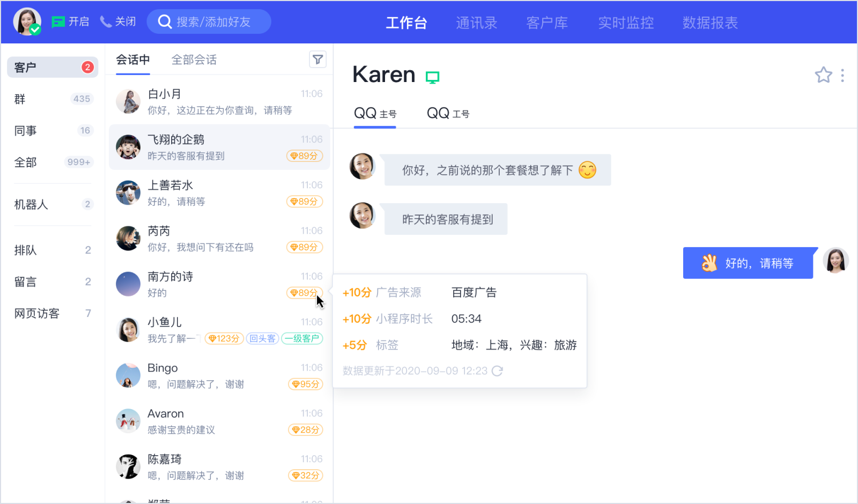Click the 地域：上海，兴趣：旅游 tag text

(x=514, y=345)
